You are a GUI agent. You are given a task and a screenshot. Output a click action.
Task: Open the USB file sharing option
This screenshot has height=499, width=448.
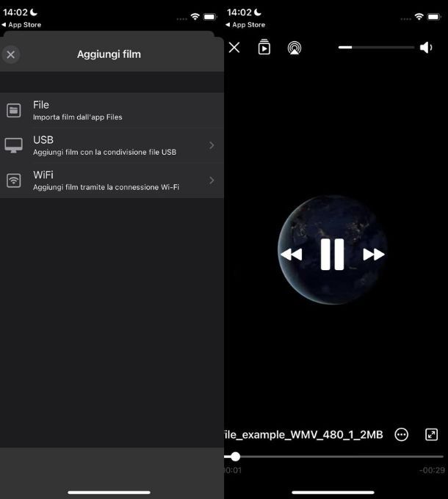[110, 145]
